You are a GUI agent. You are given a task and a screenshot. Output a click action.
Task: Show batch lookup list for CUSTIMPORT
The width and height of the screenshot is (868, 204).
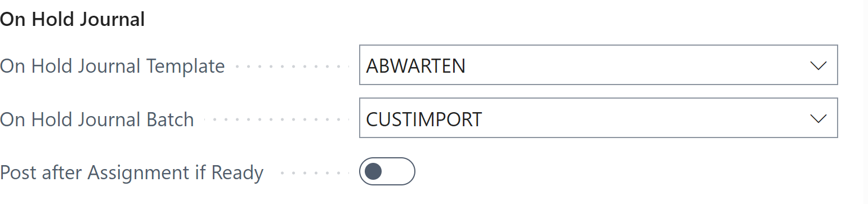(817, 118)
